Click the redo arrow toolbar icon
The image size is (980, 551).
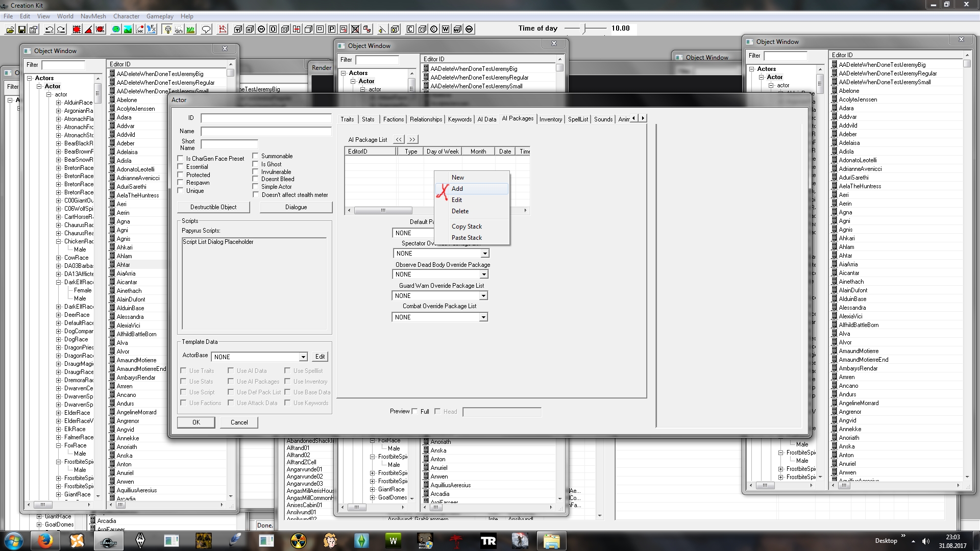[61, 29]
